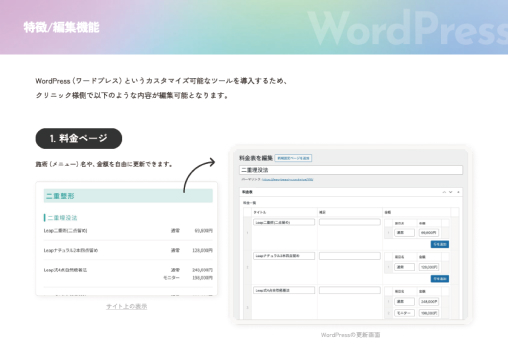Click the モニター label field in third row

click(405, 313)
